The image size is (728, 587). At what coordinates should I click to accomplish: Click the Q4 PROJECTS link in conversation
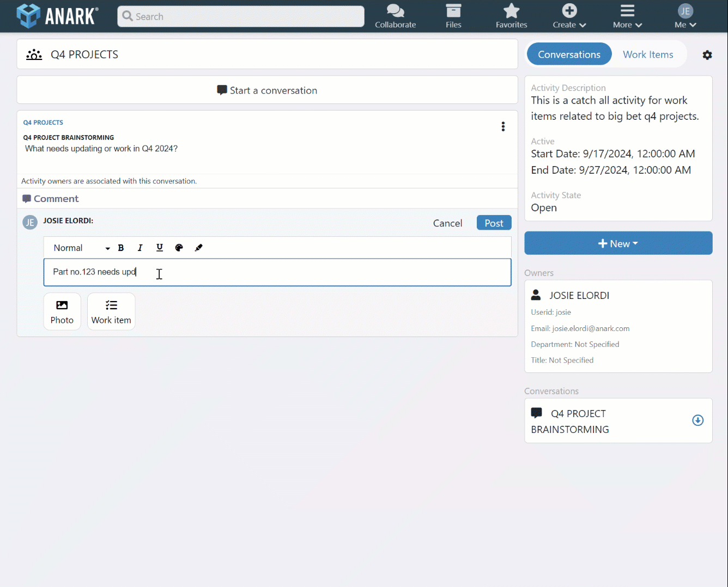point(43,123)
